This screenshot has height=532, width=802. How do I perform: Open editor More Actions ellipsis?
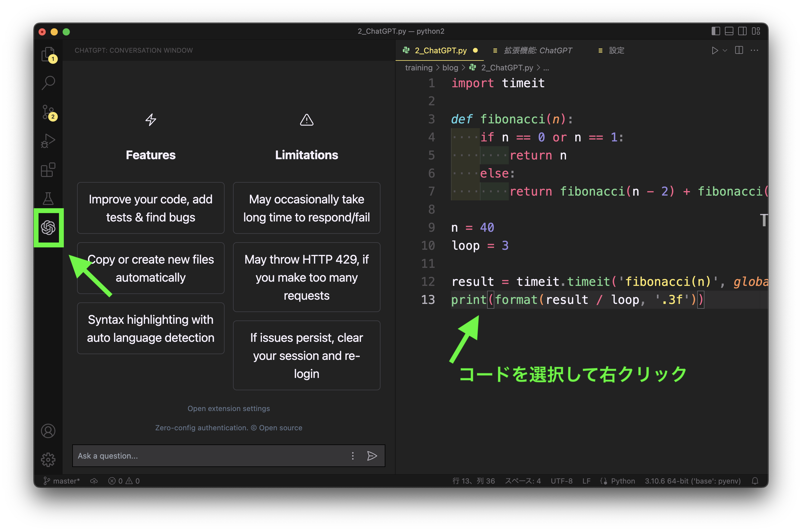point(754,51)
